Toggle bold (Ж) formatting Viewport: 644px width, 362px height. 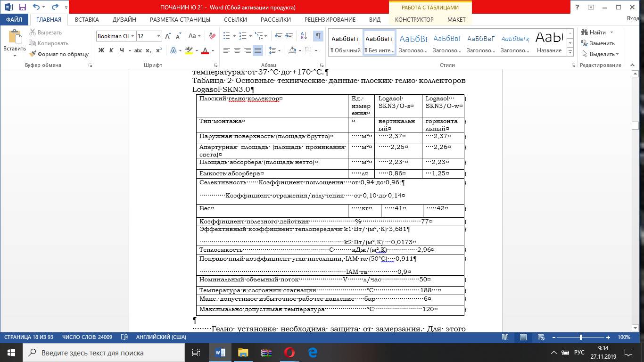[101, 50]
